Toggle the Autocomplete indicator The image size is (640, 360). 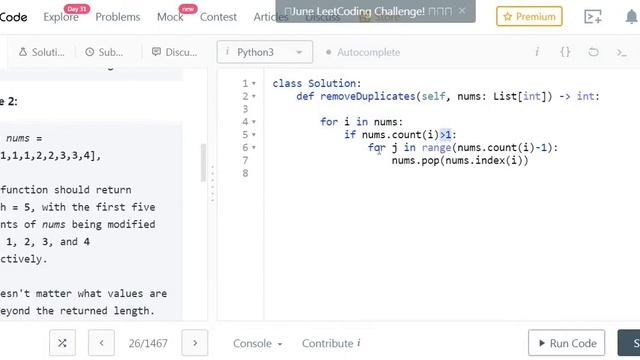coord(363,52)
